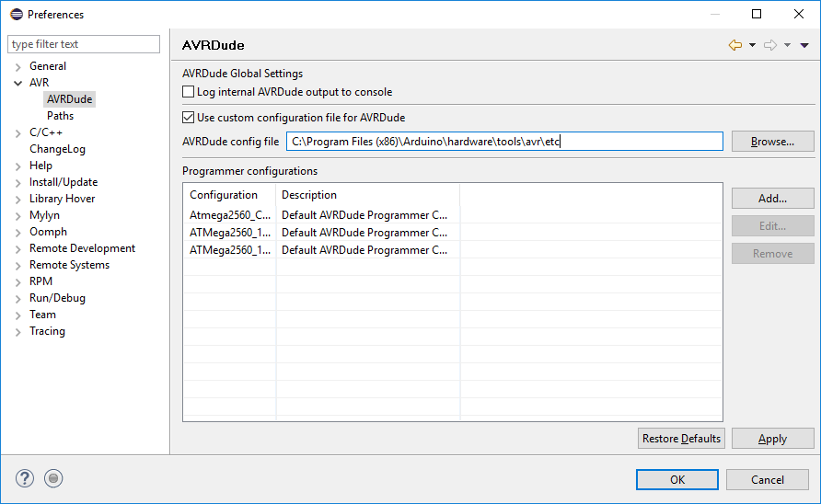Click Add... programmer configuration button
Screen dimensions: 821x504
point(773,199)
